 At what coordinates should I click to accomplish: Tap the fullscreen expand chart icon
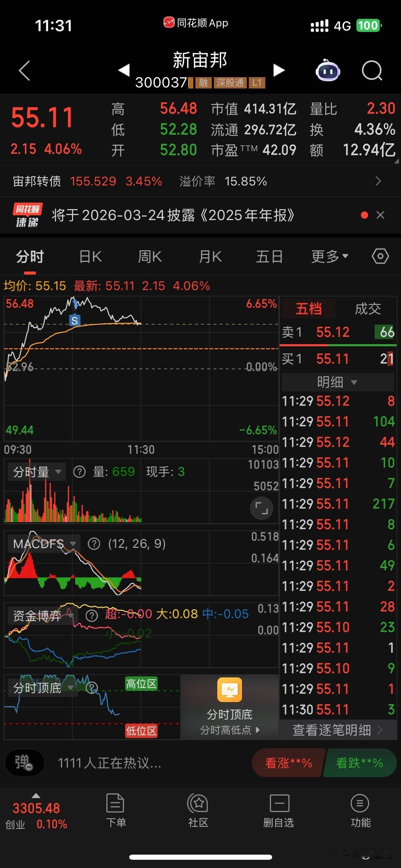tap(262, 508)
